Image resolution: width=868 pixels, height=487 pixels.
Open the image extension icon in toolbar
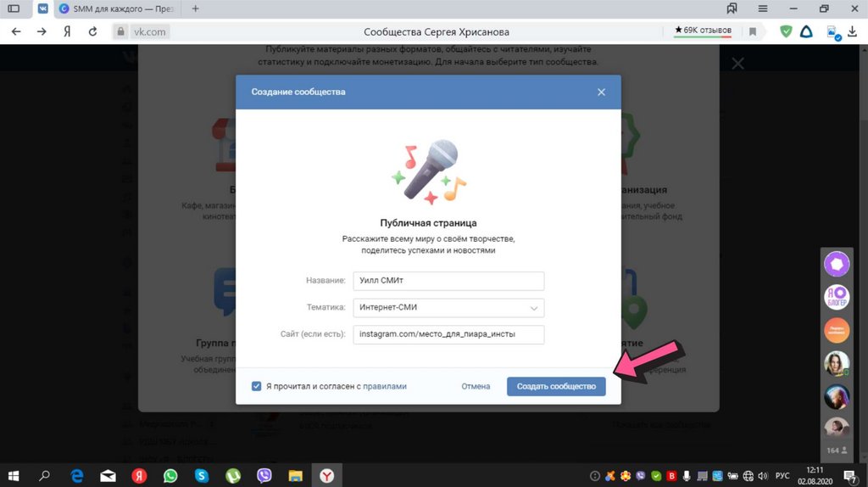point(832,32)
